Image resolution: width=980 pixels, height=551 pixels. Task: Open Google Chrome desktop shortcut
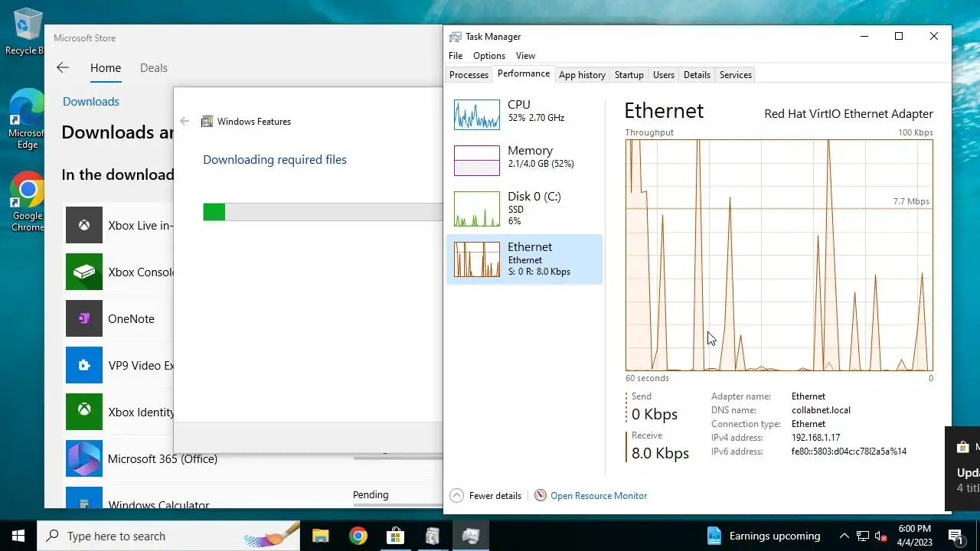(27, 202)
